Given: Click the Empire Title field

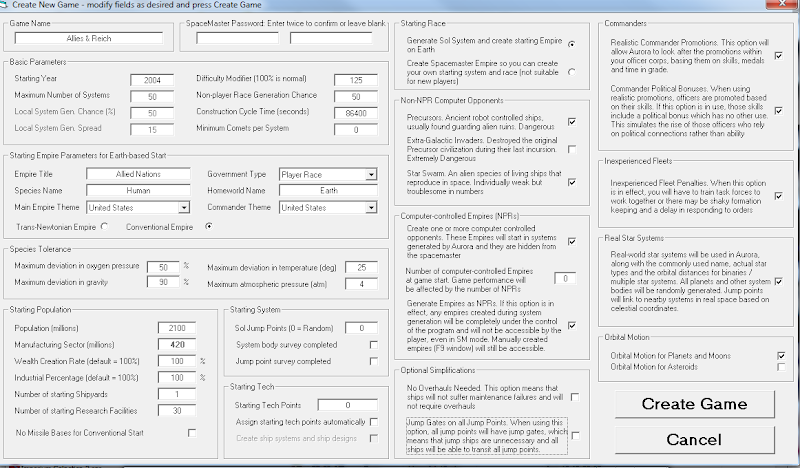Looking at the screenshot, I should coord(138,174).
